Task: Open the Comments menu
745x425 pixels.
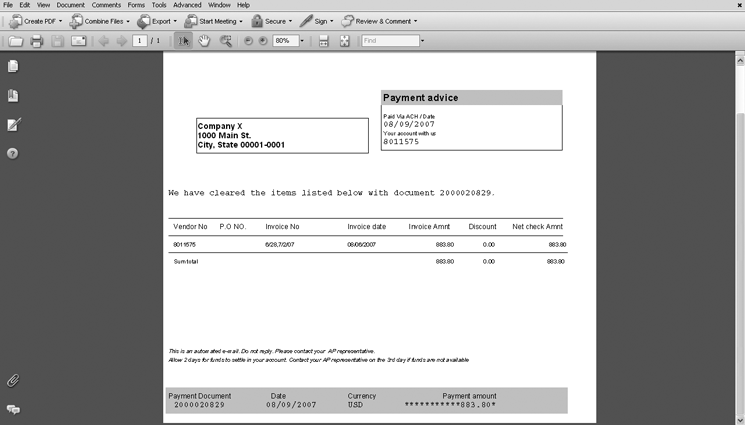Action: 106,5
